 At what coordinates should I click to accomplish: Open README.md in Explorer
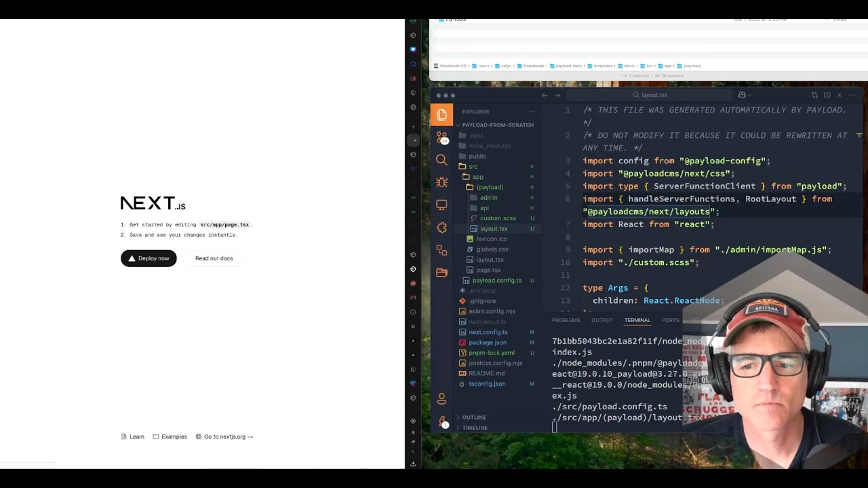coord(486,373)
